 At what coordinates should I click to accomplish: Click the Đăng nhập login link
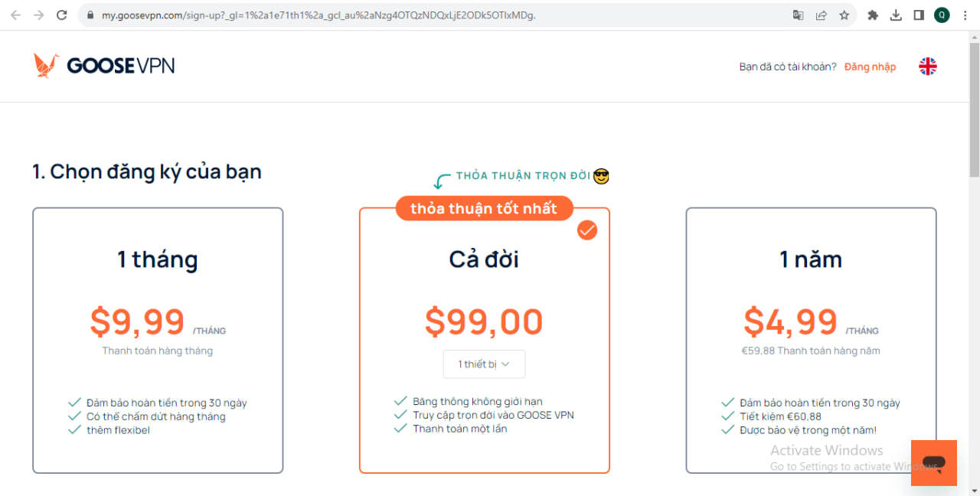[870, 67]
